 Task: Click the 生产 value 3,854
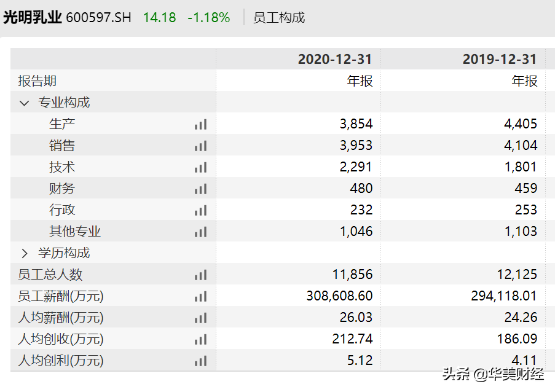click(x=356, y=124)
